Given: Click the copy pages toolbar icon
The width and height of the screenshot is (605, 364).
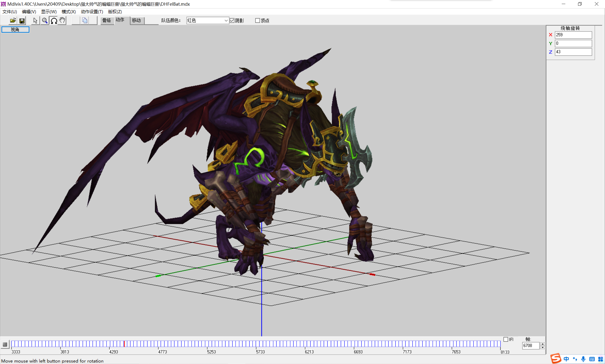Looking at the screenshot, I should 85,21.
